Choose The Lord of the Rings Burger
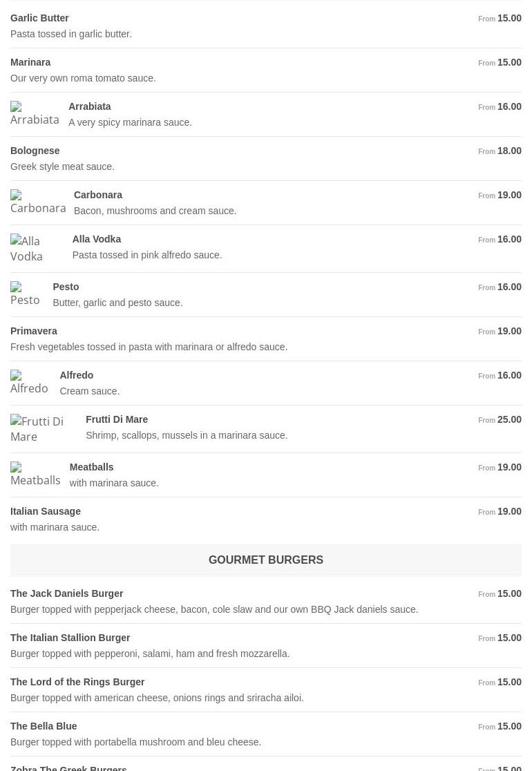The image size is (532, 771). pos(77,682)
